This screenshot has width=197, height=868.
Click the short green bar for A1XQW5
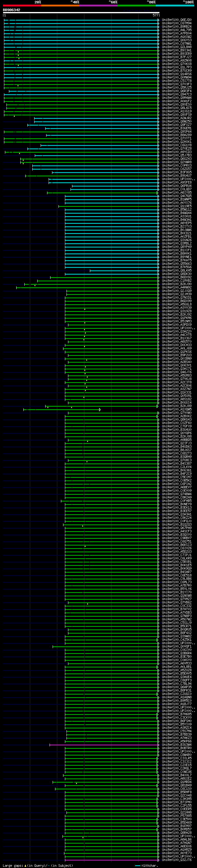coord(62,410)
